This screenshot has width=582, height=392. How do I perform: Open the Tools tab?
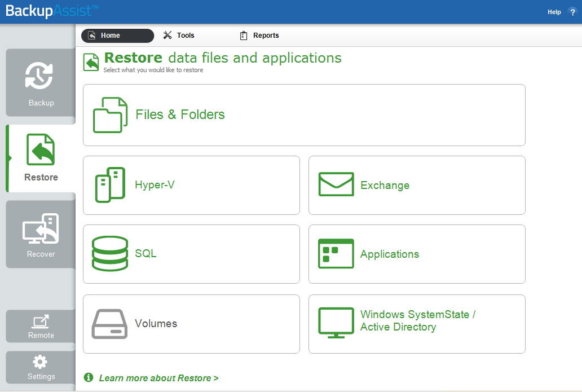click(179, 36)
